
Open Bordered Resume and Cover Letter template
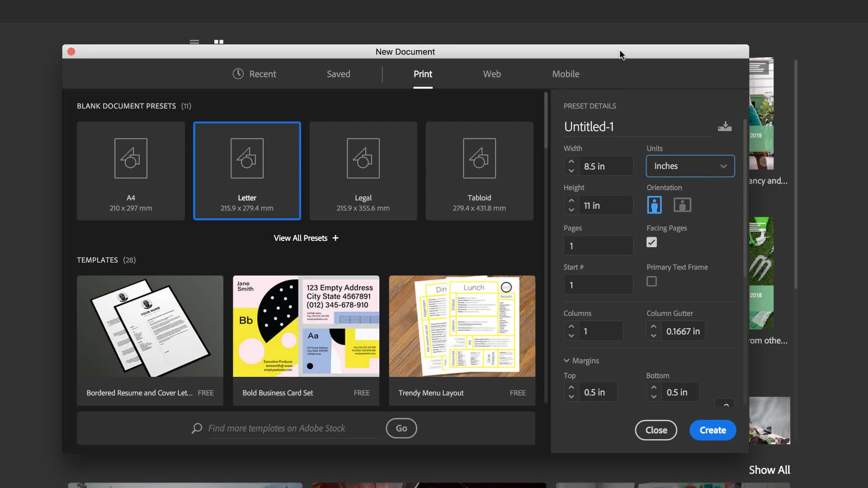point(150,340)
